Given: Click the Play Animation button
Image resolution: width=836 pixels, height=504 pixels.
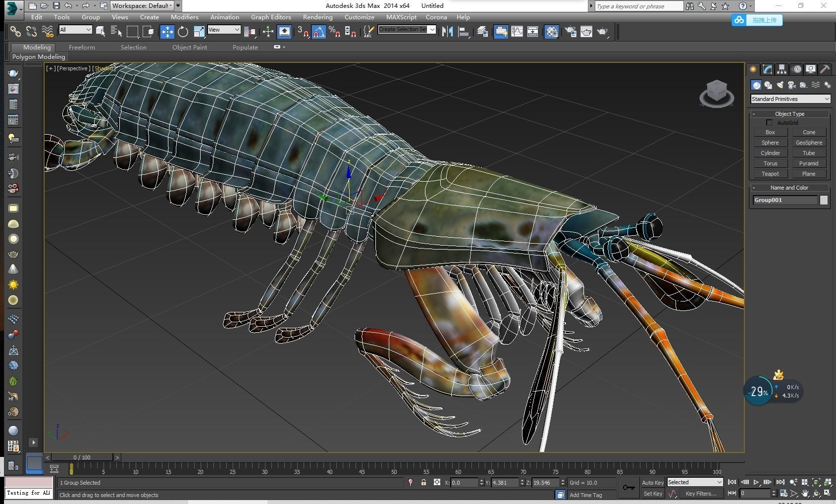Looking at the screenshot, I should pyautogui.click(x=756, y=482).
